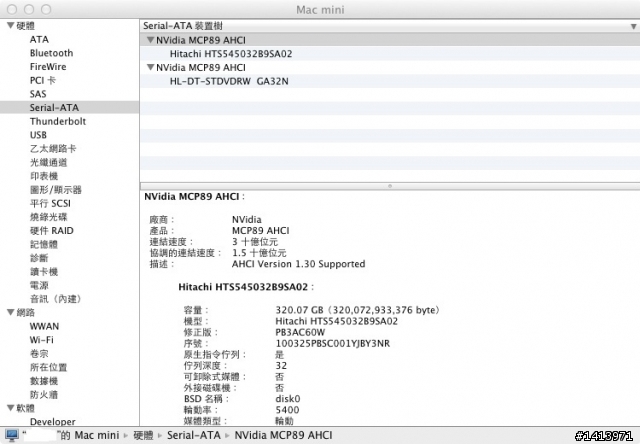Image resolution: width=640 pixels, height=444 pixels.
Task: Select 電源 in the sidebar
Action: [39, 285]
